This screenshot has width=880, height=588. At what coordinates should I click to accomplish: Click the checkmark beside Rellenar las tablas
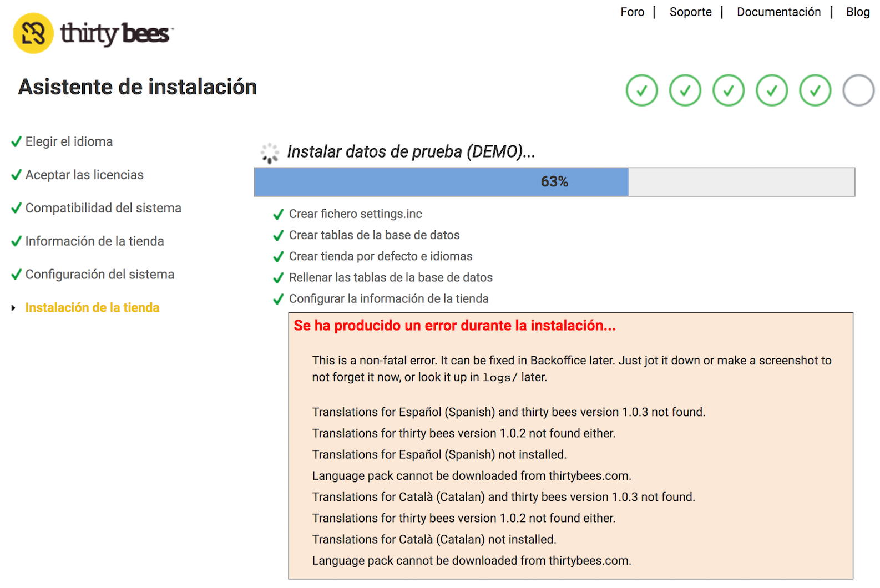pos(279,277)
